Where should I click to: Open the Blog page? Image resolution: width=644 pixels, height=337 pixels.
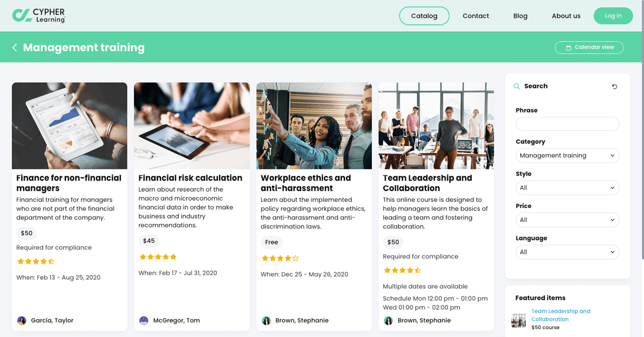[520, 16]
